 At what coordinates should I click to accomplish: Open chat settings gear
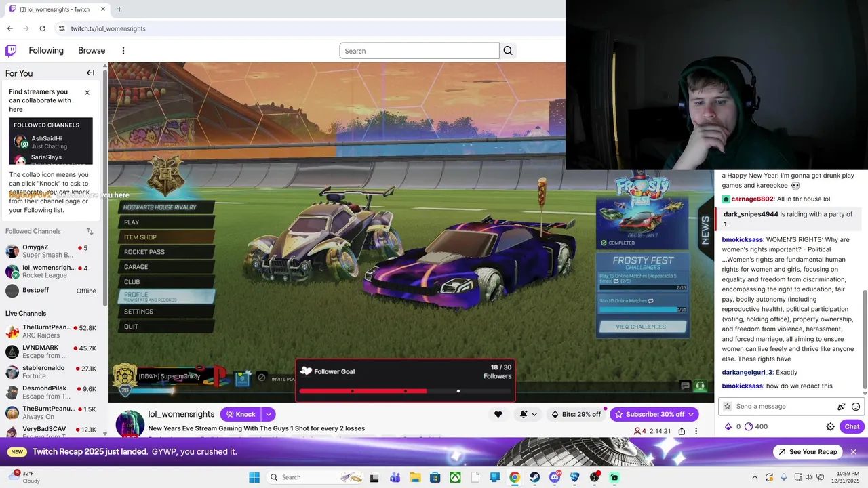(830, 426)
